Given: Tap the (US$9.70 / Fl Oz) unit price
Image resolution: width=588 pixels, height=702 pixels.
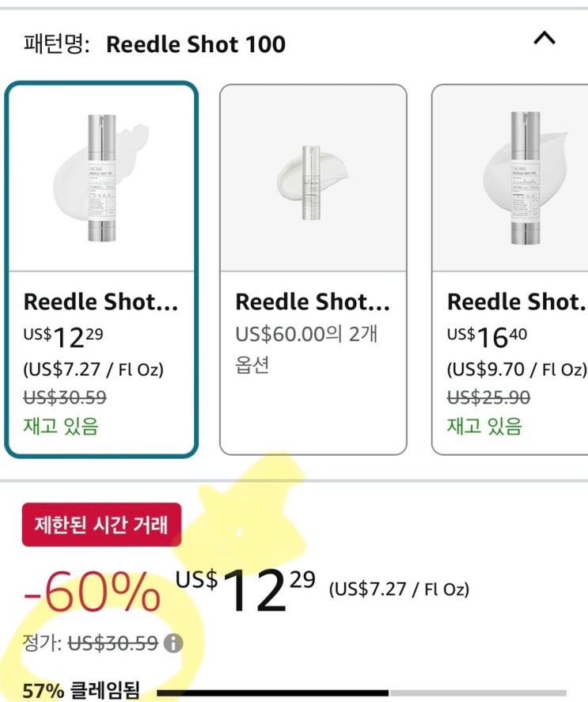Looking at the screenshot, I should pyautogui.click(x=517, y=369).
